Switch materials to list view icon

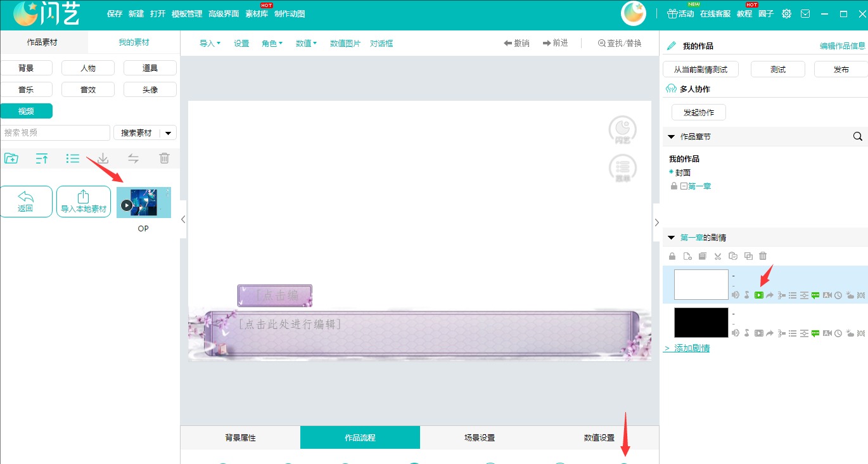point(73,158)
